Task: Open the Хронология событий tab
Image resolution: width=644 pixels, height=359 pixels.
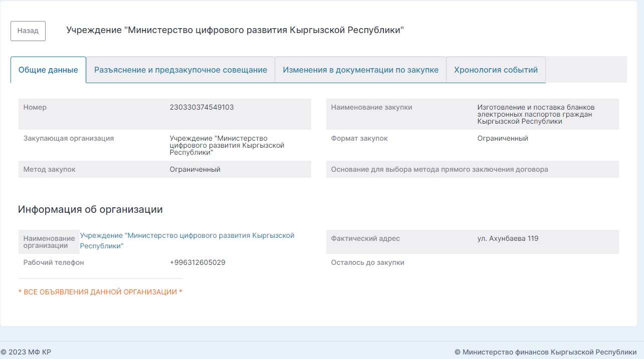Action: [x=496, y=70]
